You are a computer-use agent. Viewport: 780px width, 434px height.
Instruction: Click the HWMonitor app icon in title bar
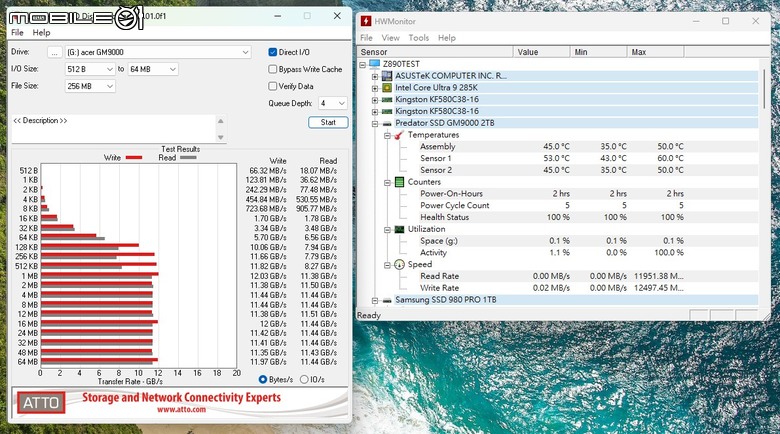click(x=366, y=21)
